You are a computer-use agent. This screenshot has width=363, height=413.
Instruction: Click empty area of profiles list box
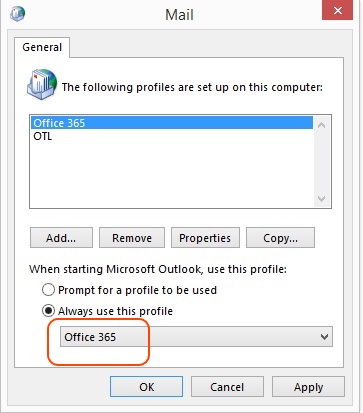click(x=172, y=175)
